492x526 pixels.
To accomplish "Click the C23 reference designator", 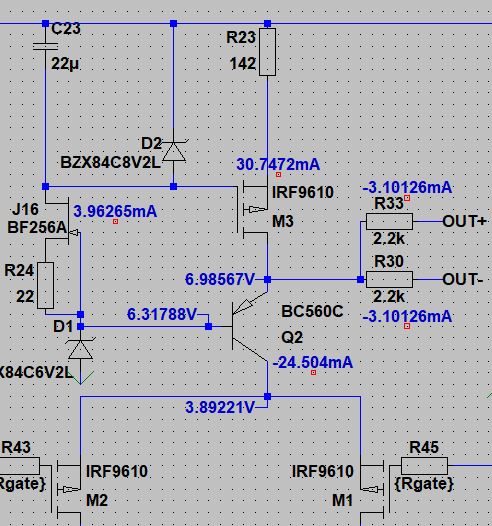I will [x=66, y=28].
